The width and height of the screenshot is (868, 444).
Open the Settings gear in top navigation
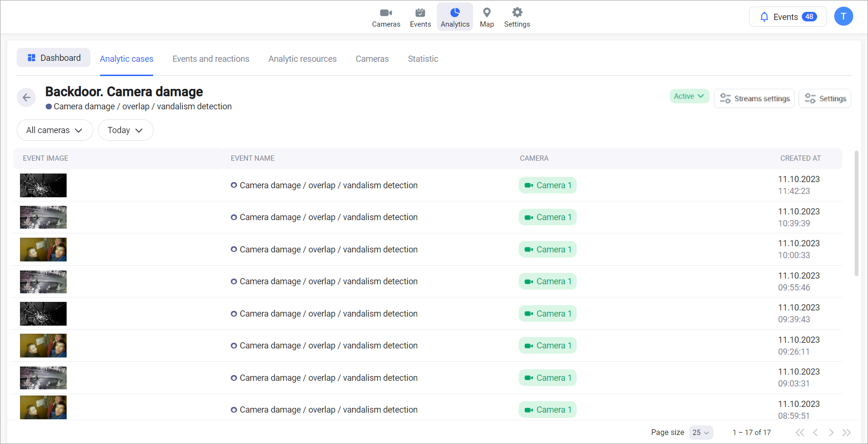click(517, 18)
